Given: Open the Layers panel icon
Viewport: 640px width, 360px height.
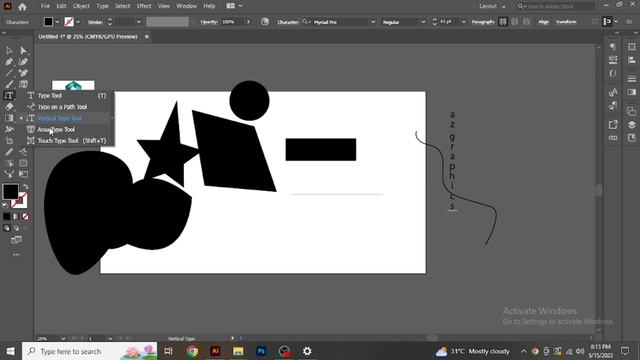Looking at the screenshot, I should (x=631, y=124).
